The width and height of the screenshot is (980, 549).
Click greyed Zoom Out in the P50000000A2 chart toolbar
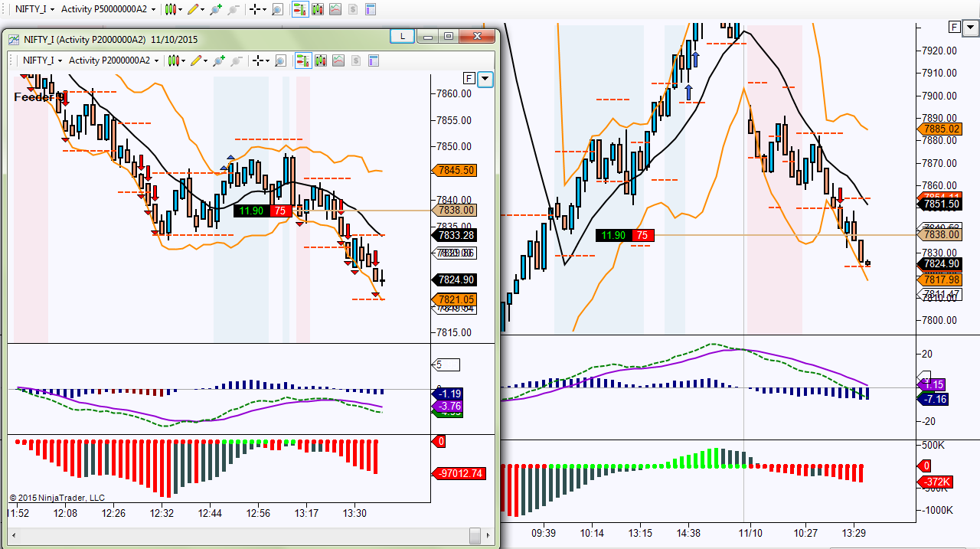point(232,9)
